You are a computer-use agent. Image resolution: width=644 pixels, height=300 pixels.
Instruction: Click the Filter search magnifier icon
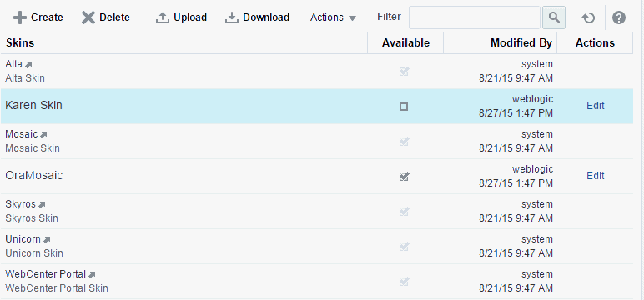pos(554,17)
